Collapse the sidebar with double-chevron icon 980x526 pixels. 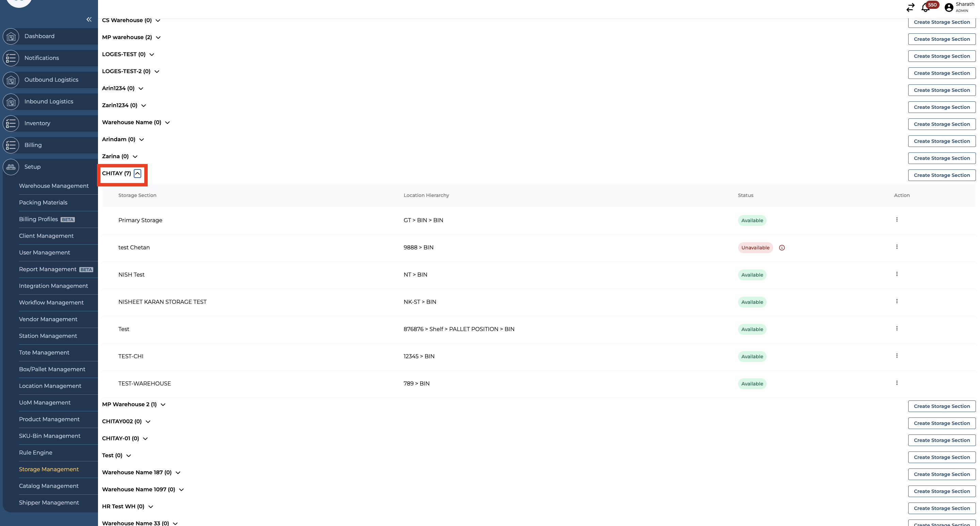tap(88, 19)
